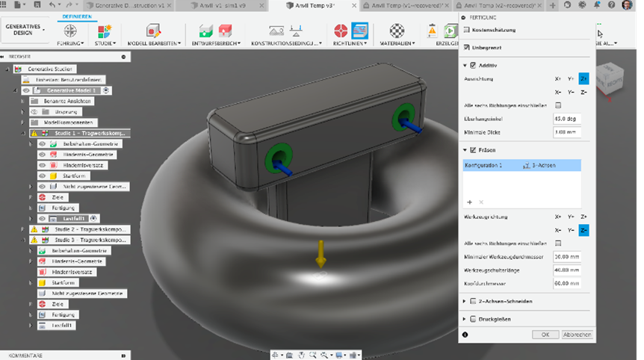Hide Hindernis-Geometrie with its eye icon
The height and width of the screenshot is (360, 644).
click(x=42, y=155)
